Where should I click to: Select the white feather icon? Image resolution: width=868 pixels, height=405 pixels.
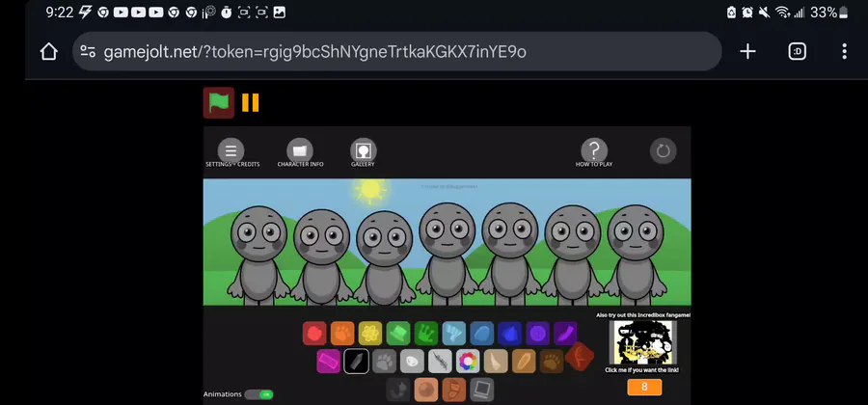tap(440, 362)
